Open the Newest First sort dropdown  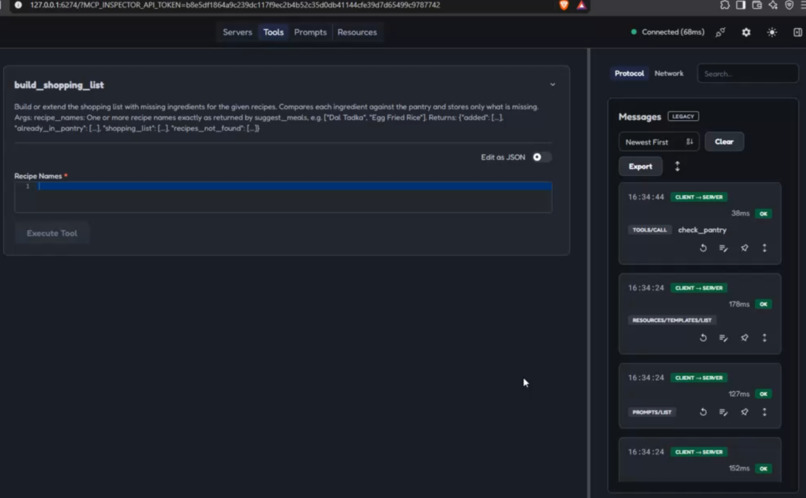[x=659, y=142]
